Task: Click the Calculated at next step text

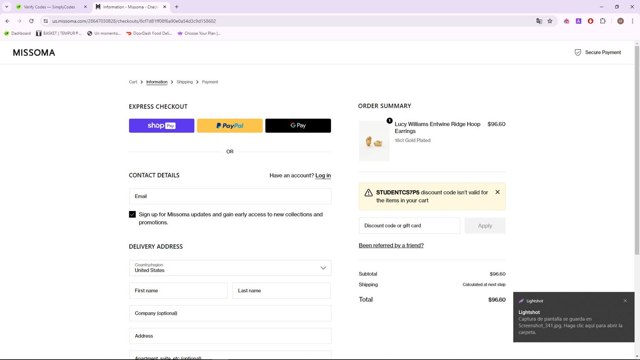Action: pos(484,284)
